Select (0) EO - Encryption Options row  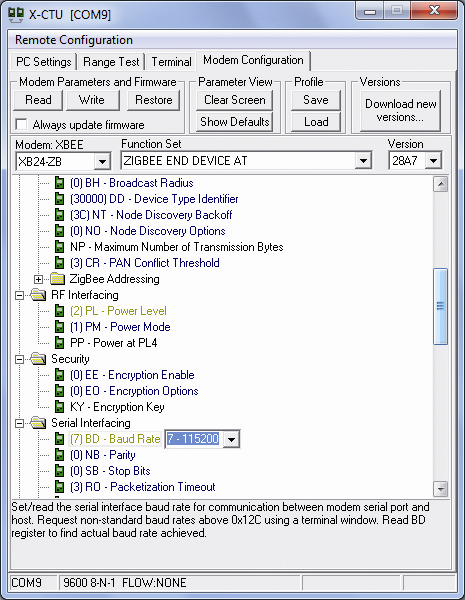coord(134,391)
